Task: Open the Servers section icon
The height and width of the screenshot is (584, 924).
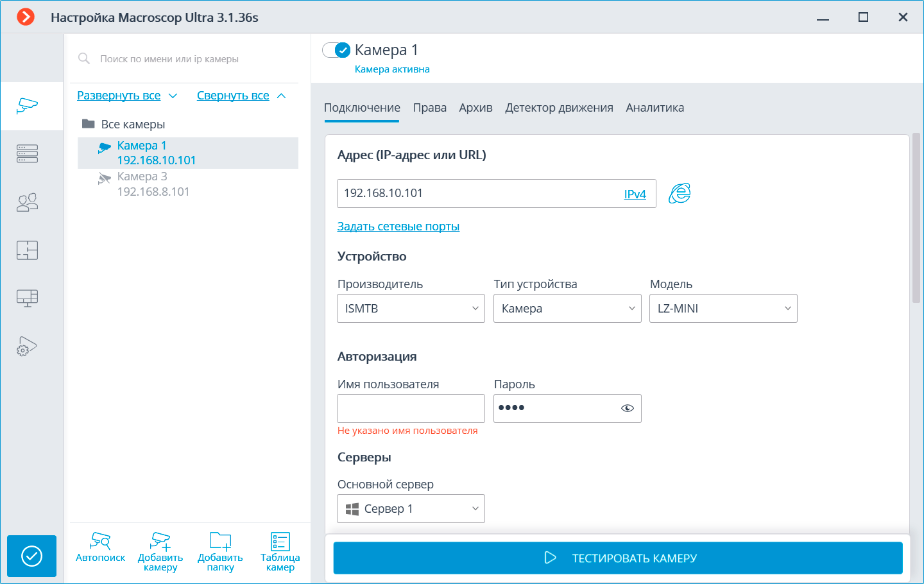Action: point(28,154)
